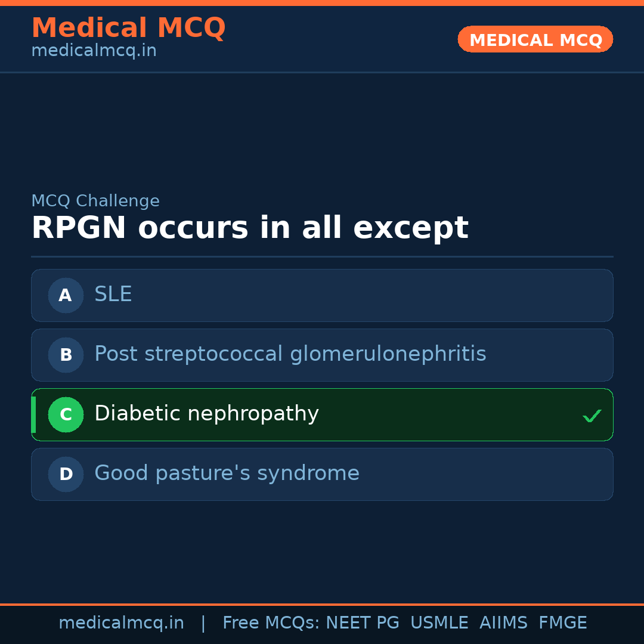The height and width of the screenshot is (644, 644).
Task: Click the orange MEDICAL MCQ badge
Action: pos(535,40)
